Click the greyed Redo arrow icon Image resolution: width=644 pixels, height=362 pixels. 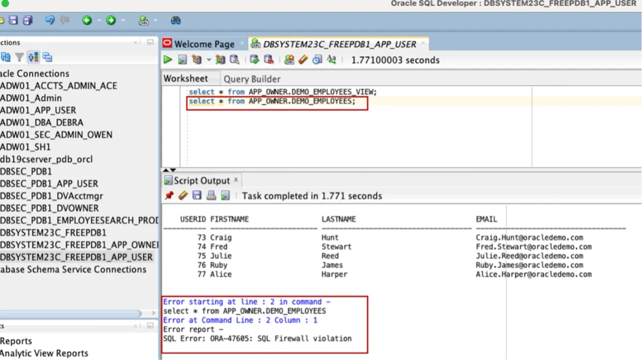[x=65, y=20]
